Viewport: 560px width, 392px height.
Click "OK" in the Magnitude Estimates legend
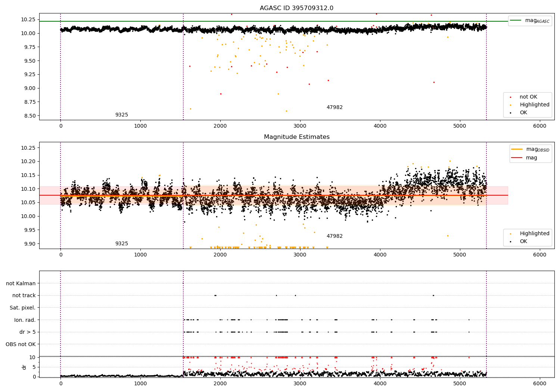523,242
